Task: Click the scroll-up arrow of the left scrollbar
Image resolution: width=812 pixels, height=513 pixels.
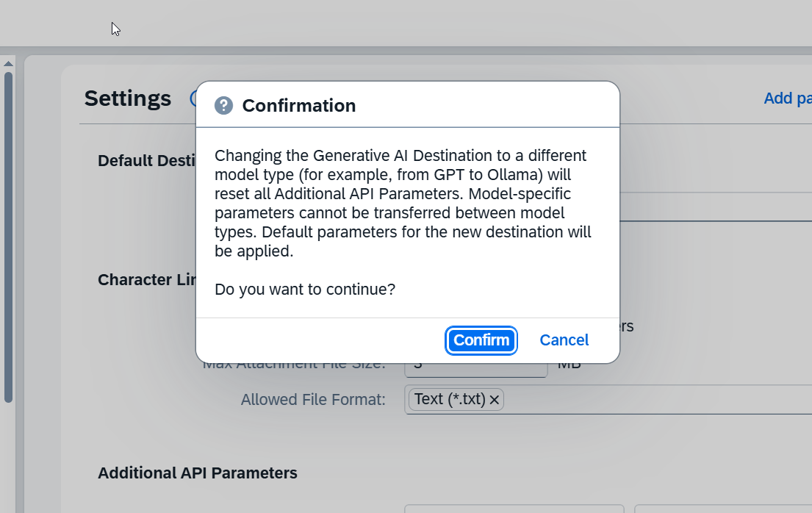Action: click(x=8, y=64)
